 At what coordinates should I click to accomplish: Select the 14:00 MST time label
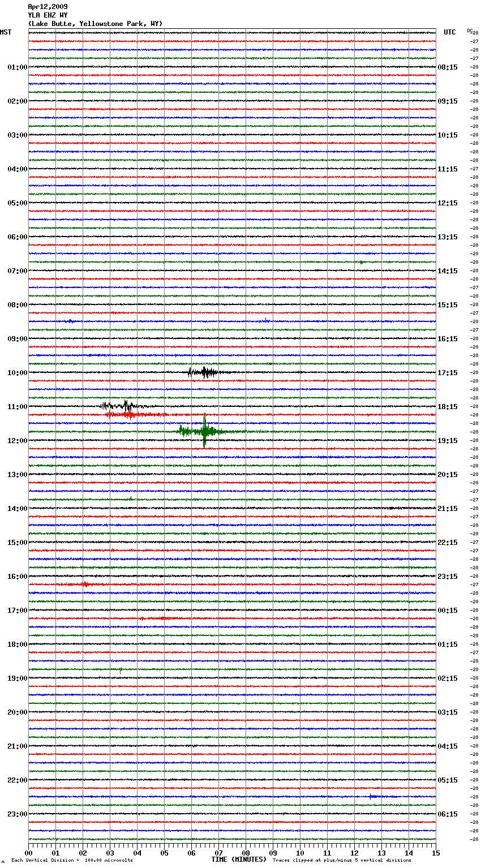[x=17, y=509]
